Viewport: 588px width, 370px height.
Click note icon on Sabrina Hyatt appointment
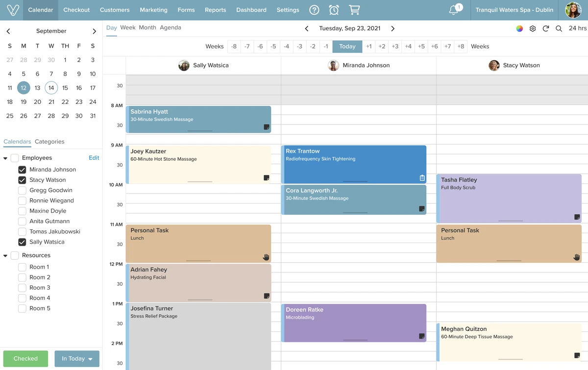pos(267,127)
